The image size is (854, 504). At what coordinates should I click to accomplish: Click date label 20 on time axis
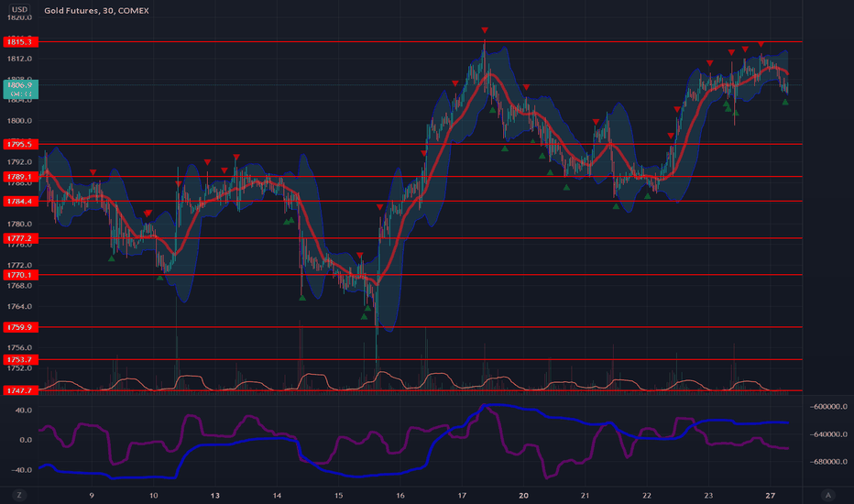(x=523, y=495)
